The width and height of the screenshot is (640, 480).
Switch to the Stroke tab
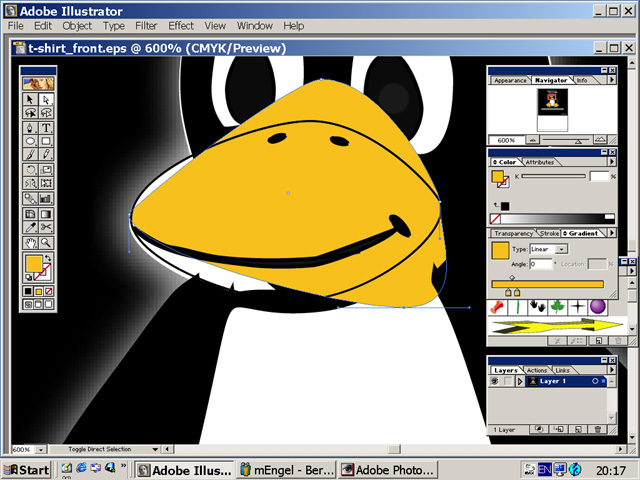[549, 233]
